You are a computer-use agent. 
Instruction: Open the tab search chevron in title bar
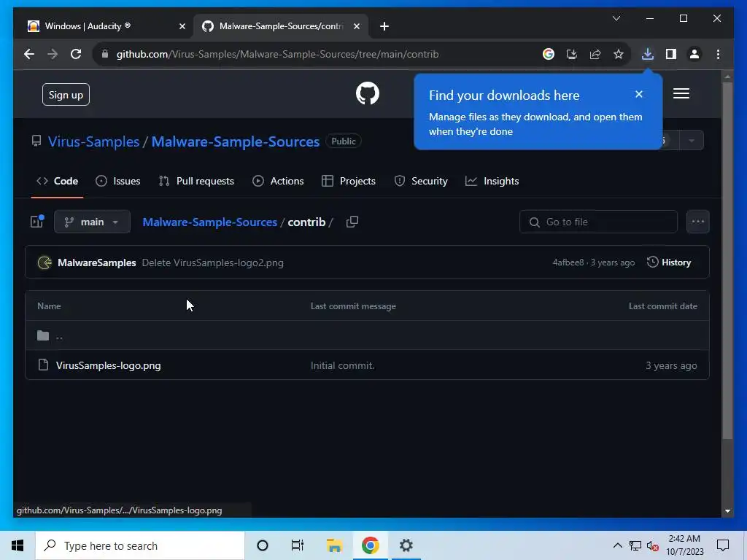[x=616, y=18]
